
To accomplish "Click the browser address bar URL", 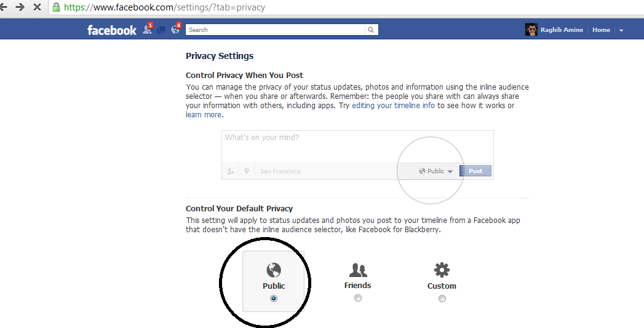I will click(165, 7).
